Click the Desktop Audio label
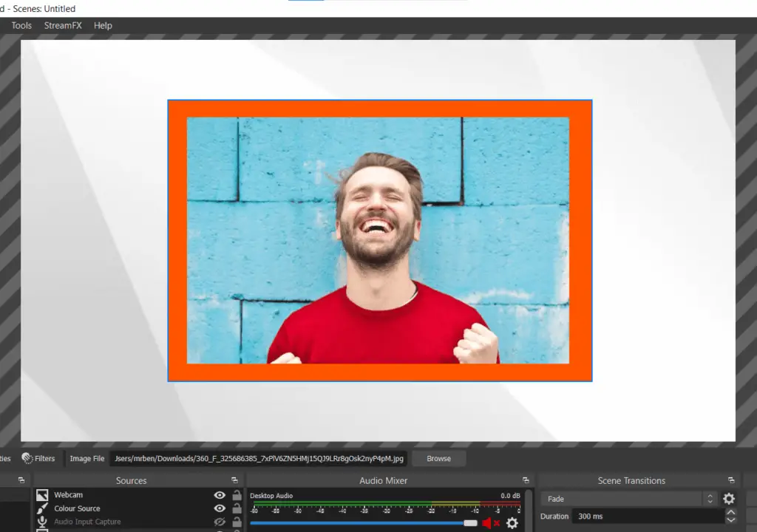Viewport: 757px width, 532px height. click(x=271, y=496)
